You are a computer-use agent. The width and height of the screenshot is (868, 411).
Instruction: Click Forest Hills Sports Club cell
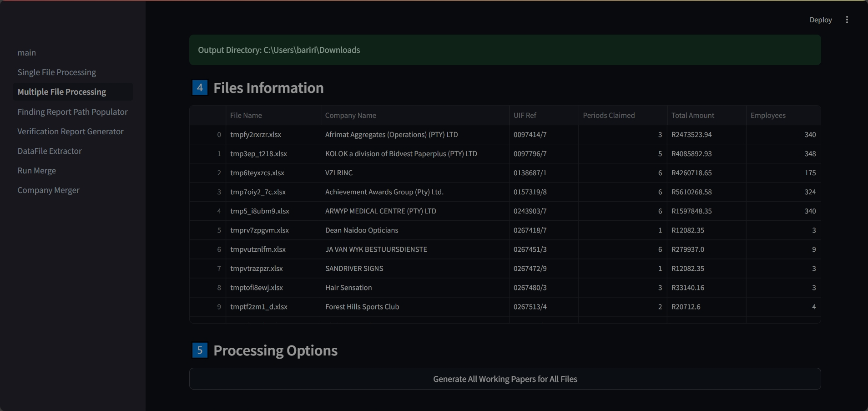click(415, 307)
